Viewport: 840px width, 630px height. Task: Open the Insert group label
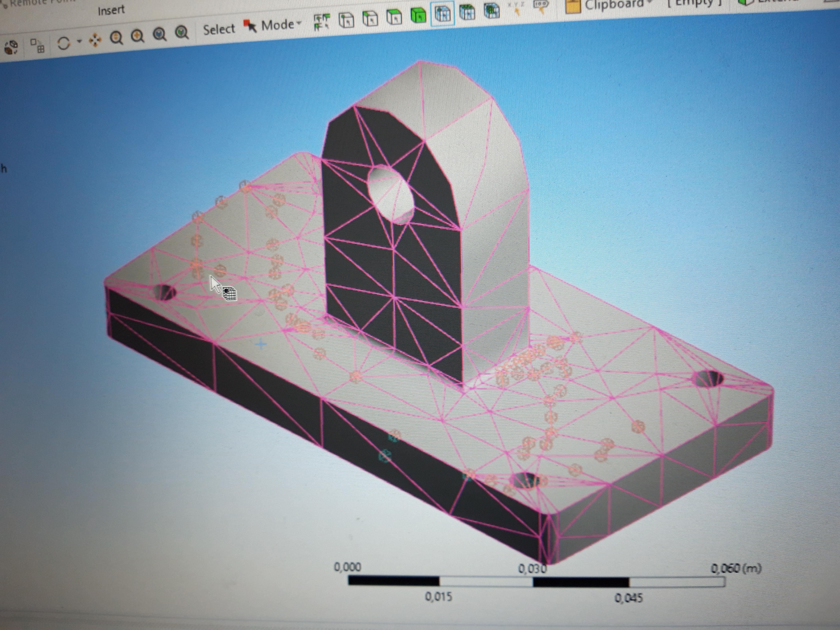coord(111,11)
